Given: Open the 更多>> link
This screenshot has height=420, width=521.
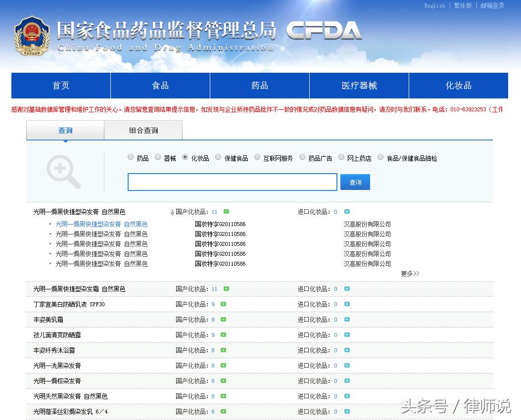Looking at the screenshot, I should click(x=410, y=273).
